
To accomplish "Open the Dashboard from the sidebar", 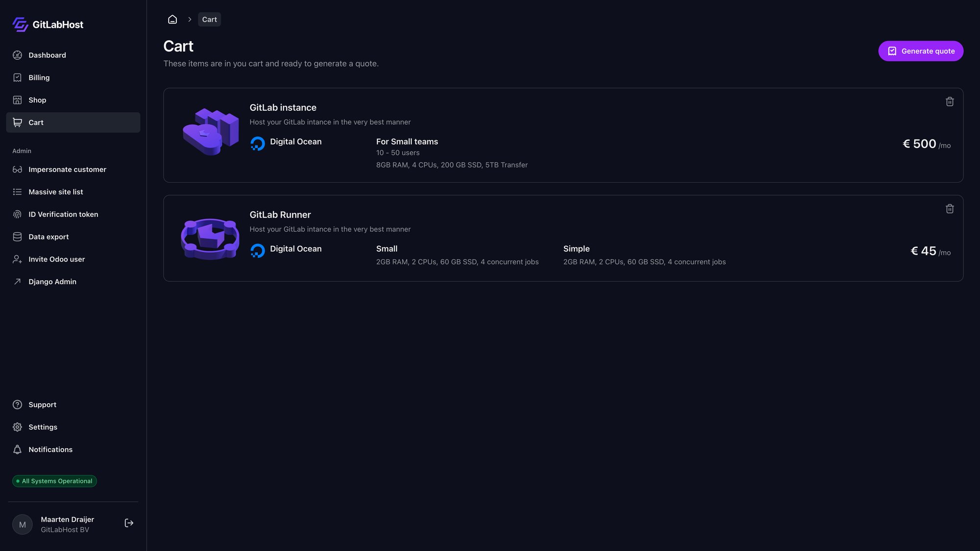I will (x=47, y=55).
